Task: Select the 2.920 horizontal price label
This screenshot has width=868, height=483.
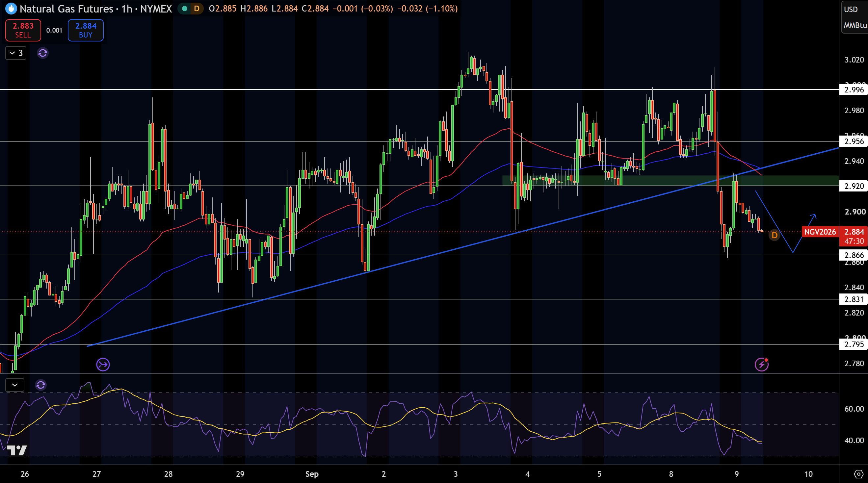Action: (x=853, y=186)
